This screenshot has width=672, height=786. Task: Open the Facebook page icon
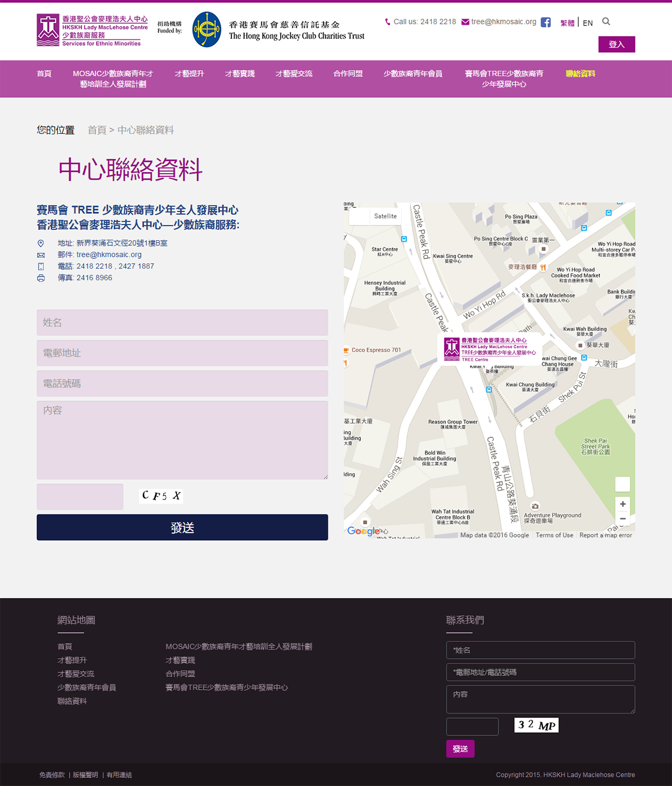(x=545, y=22)
